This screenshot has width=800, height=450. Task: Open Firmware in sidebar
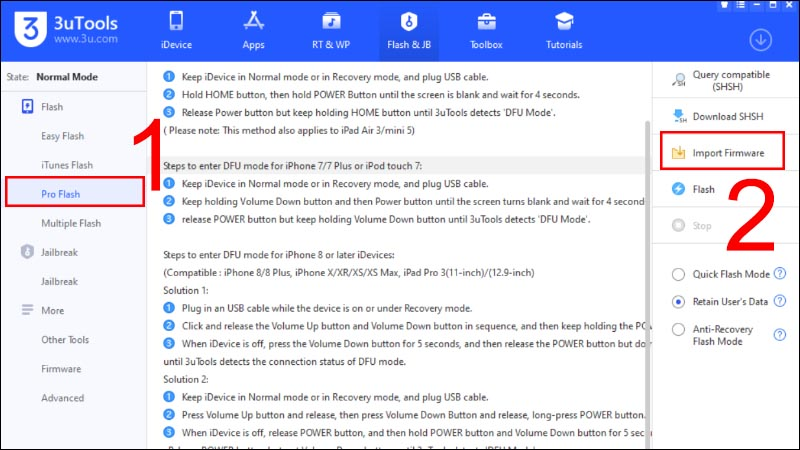(61, 368)
